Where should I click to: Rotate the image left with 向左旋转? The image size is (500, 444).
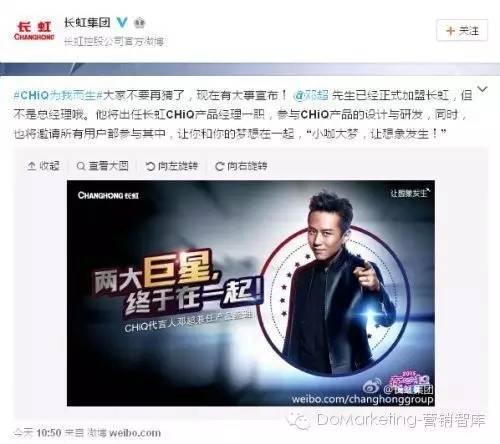click(172, 166)
